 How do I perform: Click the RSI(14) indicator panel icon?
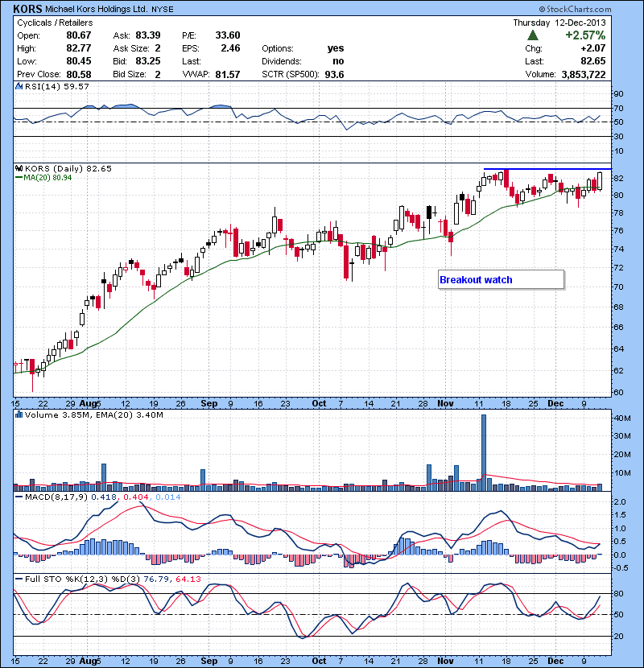click(x=19, y=86)
